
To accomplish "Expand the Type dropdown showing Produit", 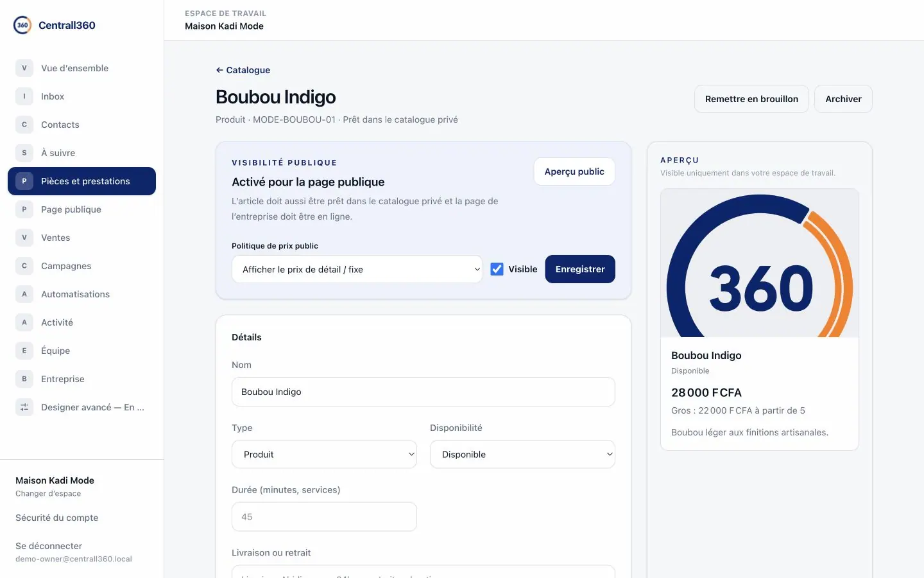I will [x=324, y=454].
